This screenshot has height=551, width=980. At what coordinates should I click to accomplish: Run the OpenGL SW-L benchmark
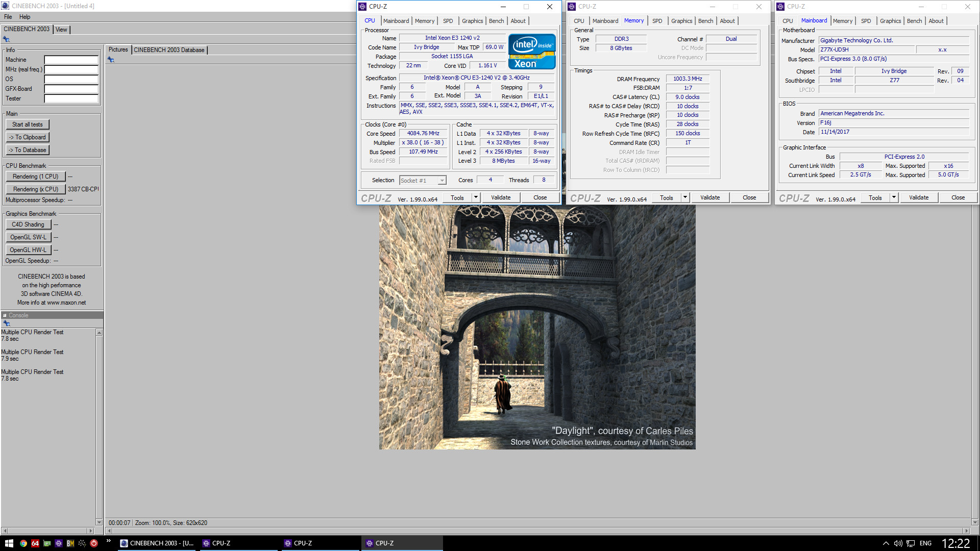click(28, 237)
